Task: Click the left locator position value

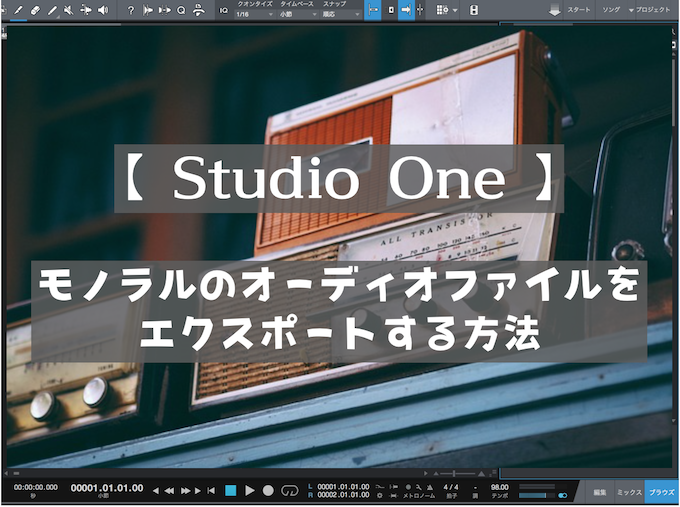Action: [x=343, y=487]
